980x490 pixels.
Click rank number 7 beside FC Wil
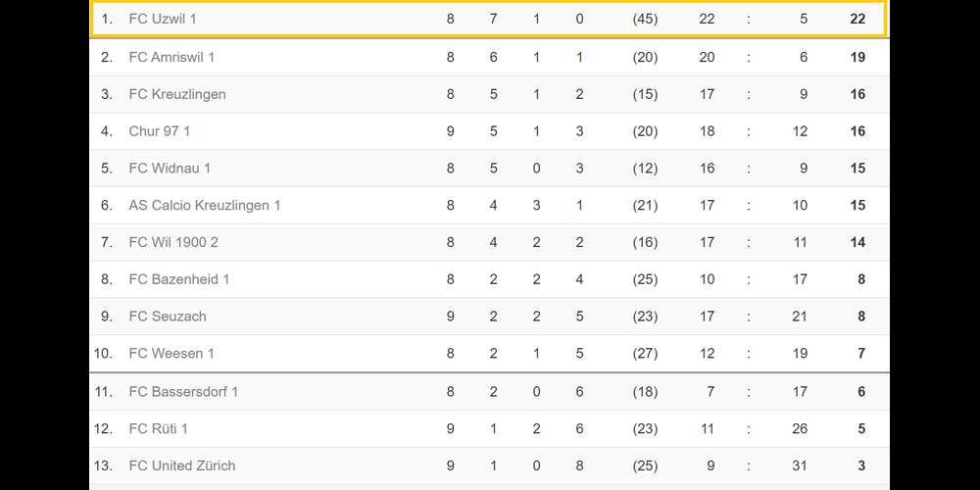(x=107, y=242)
